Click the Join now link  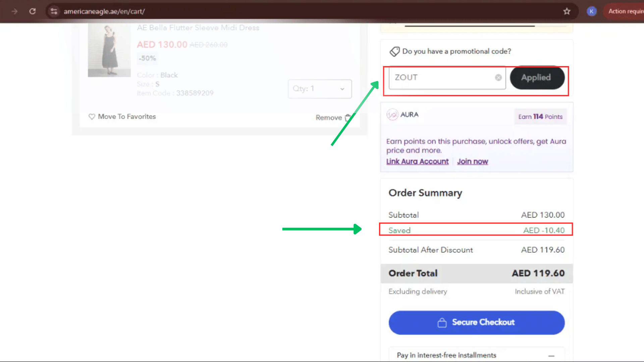(472, 162)
